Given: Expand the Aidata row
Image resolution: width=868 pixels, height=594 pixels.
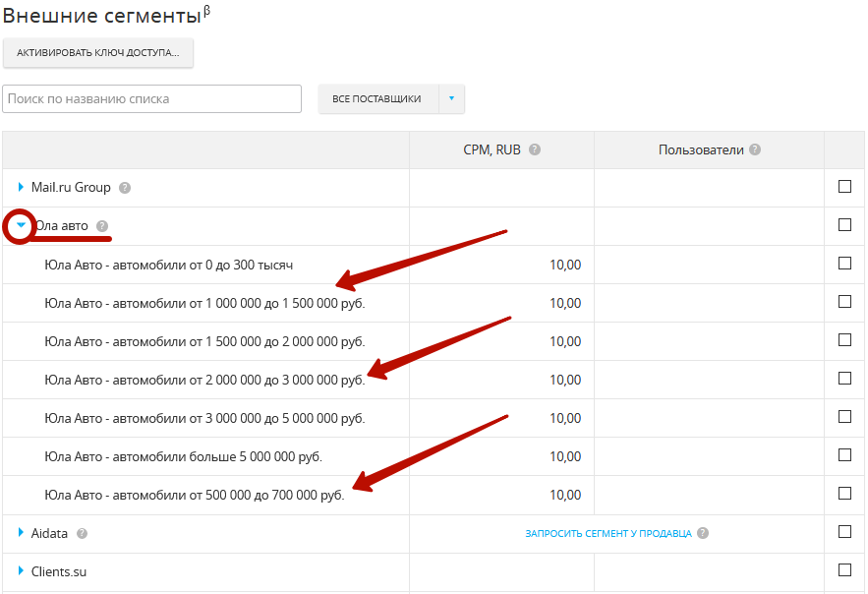Looking at the screenshot, I should coord(21,533).
